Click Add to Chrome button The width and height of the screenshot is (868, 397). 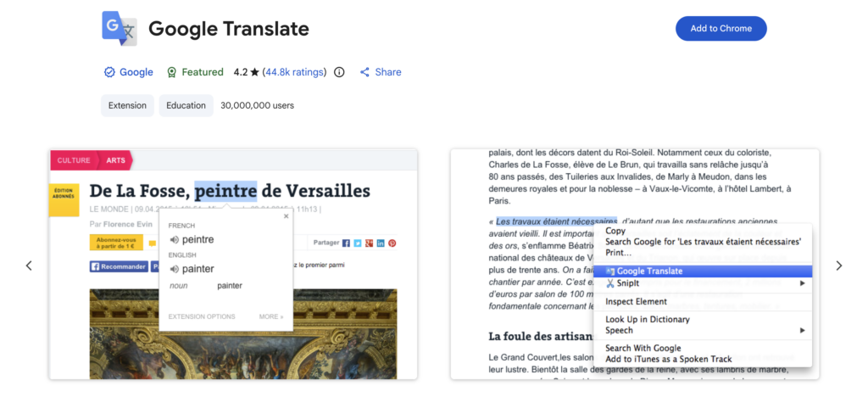click(x=721, y=28)
